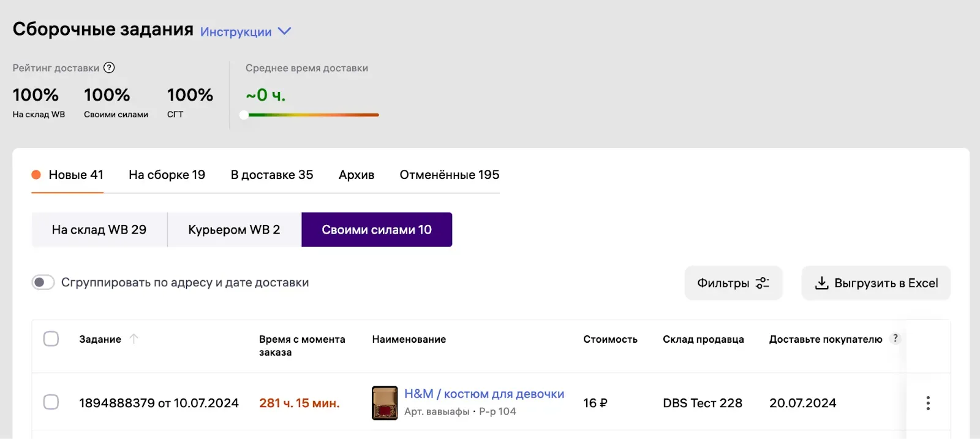This screenshot has width=980, height=439.
Task: Click the 100% Своими силами rating
Action: tap(116, 102)
